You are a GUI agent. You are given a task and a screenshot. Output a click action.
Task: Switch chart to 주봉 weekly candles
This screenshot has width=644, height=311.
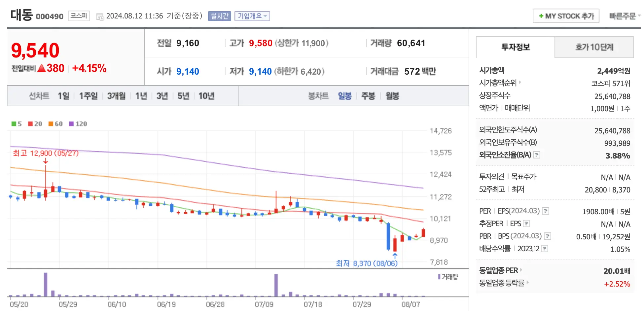click(x=368, y=96)
